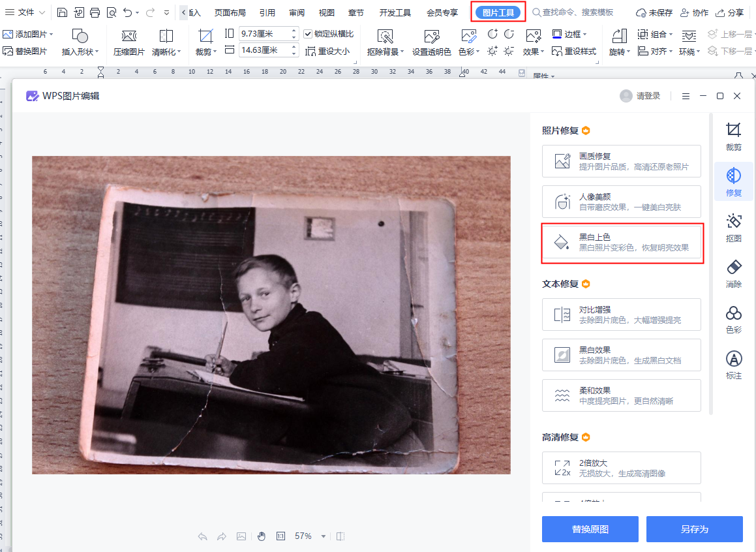Choose the 柔和效果 soft effect option

coord(622,395)
